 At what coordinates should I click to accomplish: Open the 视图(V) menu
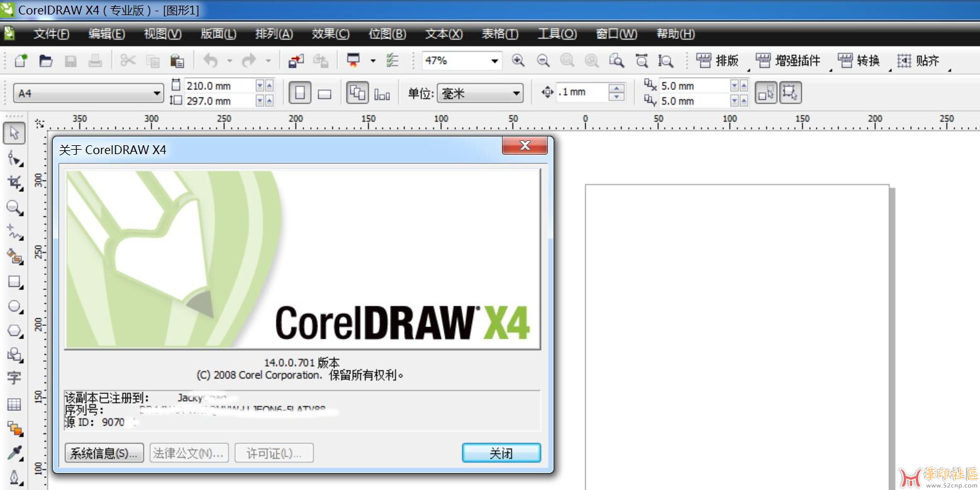click(162, 34)
